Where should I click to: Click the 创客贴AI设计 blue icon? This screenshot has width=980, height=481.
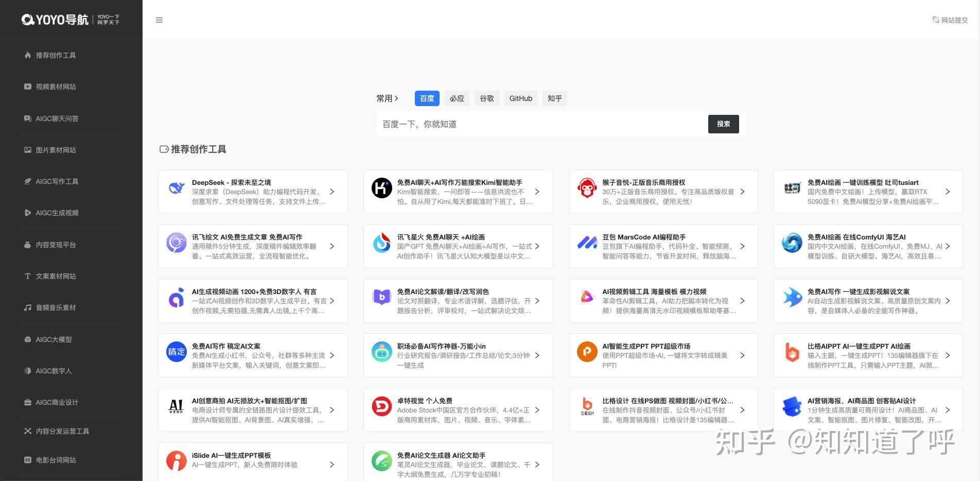[x=792, y=406]
